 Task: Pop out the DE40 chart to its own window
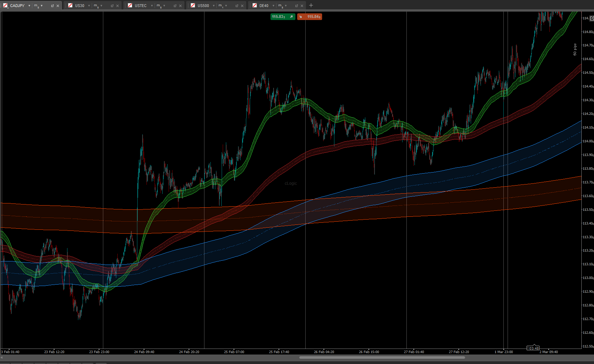[x=296, y=5]
